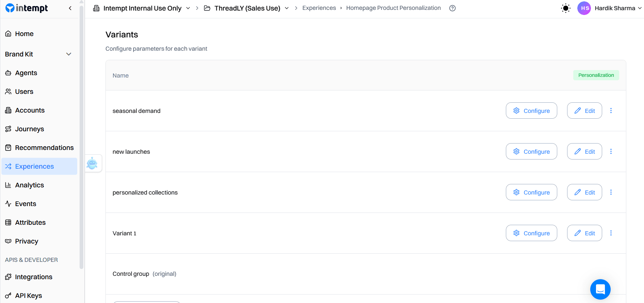Viewport: 644px width, 303px height.
Task: Open the Intempt Internal Use Only dropdown
Action: [188, 8]
